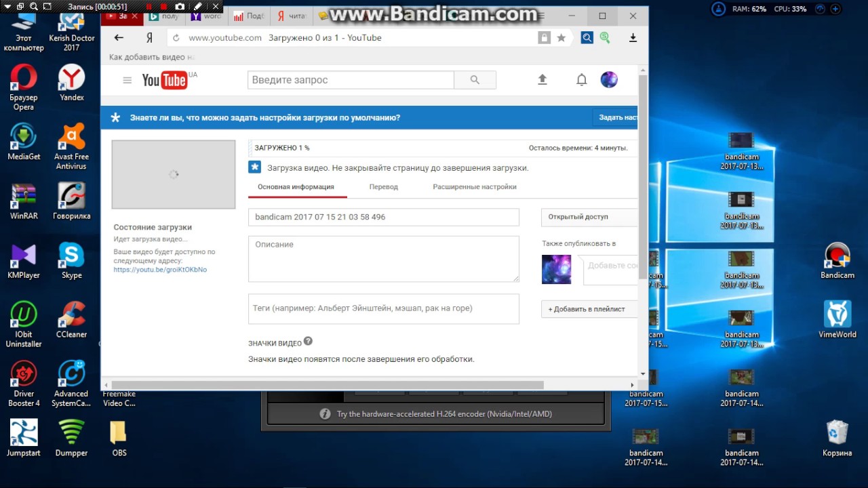
Task: Open the Открытый доступ privacy dropdown
Action: point(589,217)
